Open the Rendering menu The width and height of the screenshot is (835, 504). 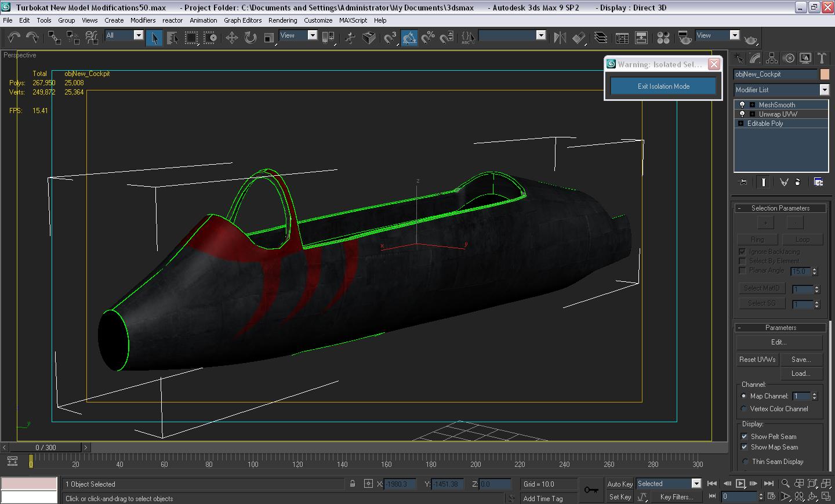click(283, 20)
